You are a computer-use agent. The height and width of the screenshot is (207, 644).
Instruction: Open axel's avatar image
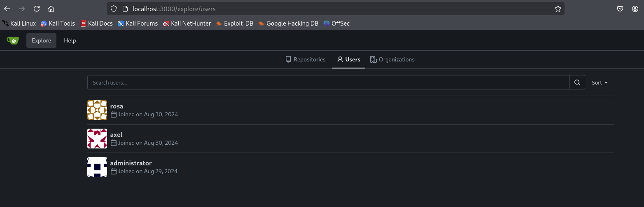click(97, 139)
